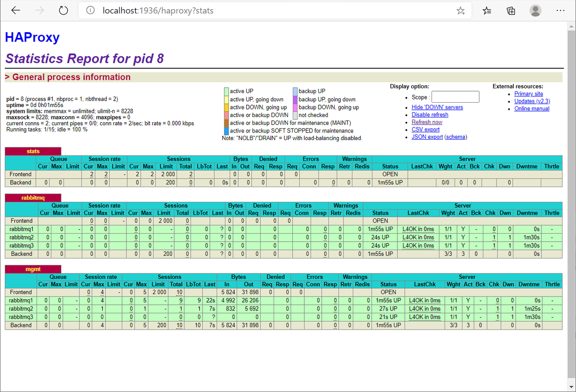Open the JSON schema link

tap(456, 137)
